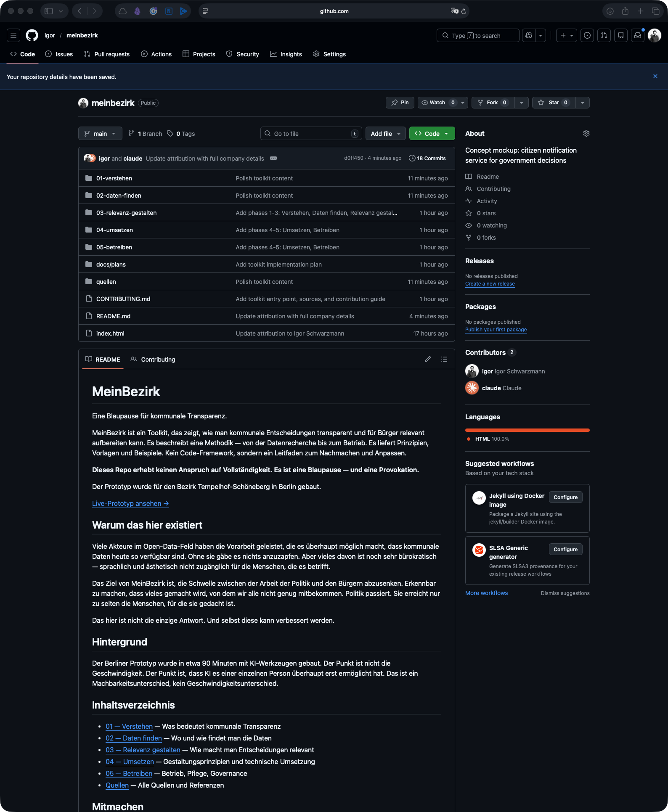Open More workflows link
This screenshot has height=812, width=668.
[486, 593]
